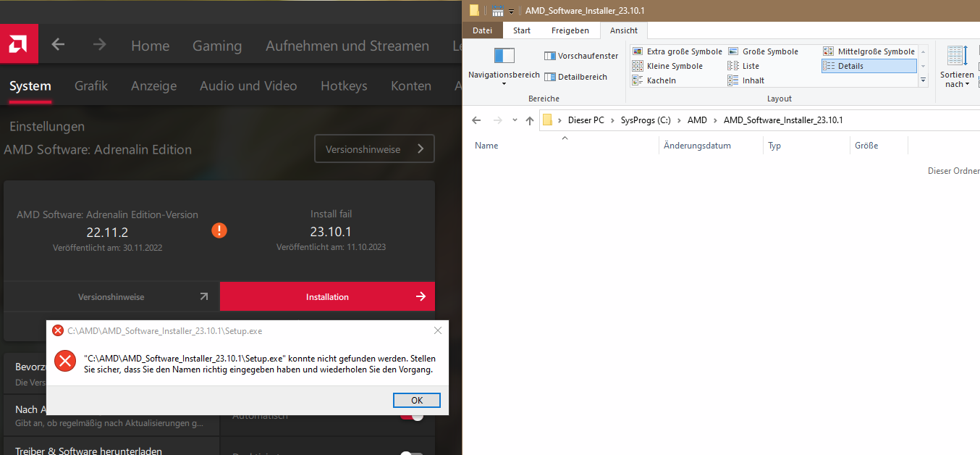Open the Gaming tab in AMD Software

coord(217,46)
